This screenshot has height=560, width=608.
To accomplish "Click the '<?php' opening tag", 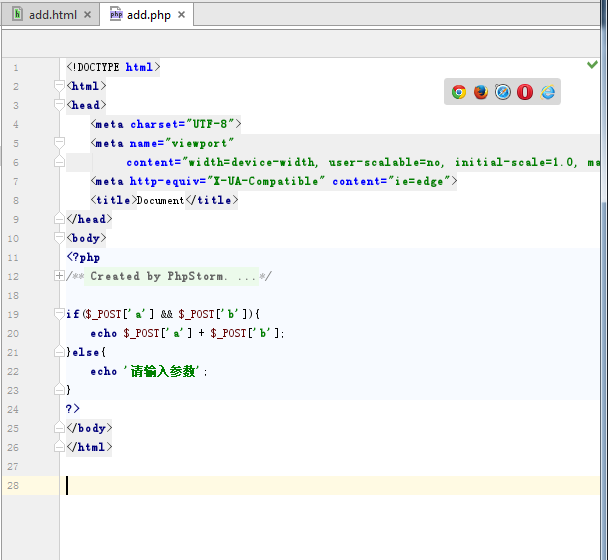I will 83,257.
